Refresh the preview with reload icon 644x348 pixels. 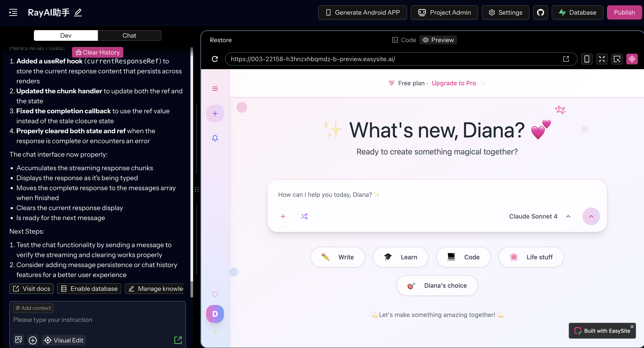click(x=215, y=59)
